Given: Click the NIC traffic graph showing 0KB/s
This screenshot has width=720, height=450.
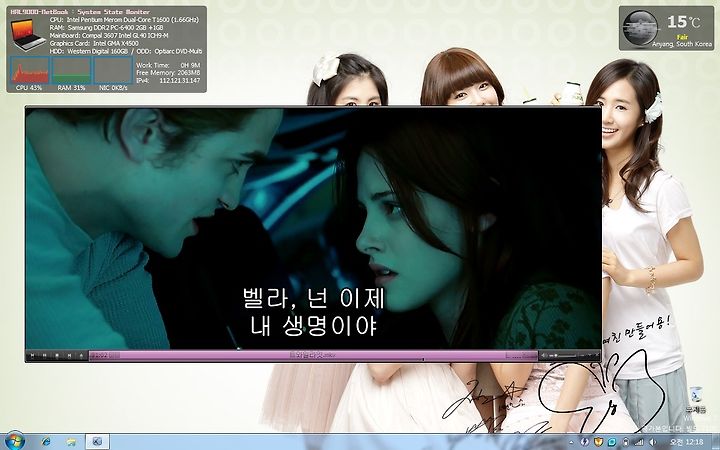Looking at the screenshot, I should pyautogui.click(x=113, y=71).
